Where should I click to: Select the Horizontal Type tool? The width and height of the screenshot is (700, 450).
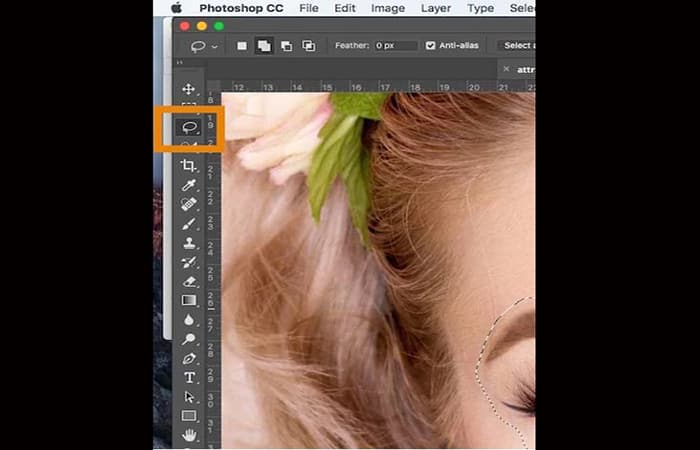click(x=188, y=377)
